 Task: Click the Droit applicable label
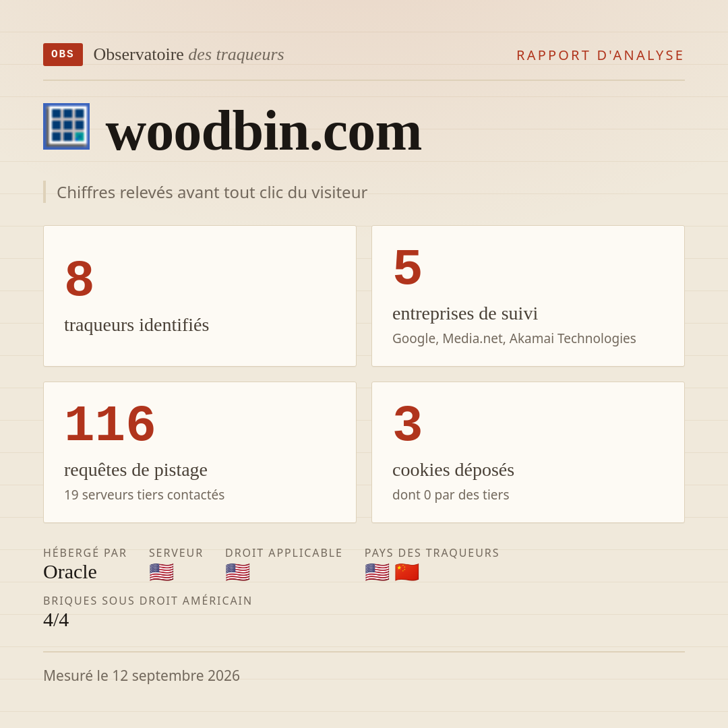click(x=284, y=553)
